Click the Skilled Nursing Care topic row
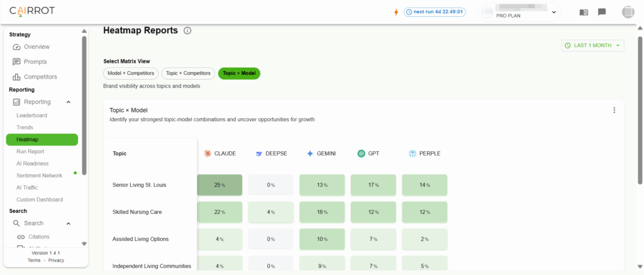This screenshot has height=275, width=644. coord(137,212)
